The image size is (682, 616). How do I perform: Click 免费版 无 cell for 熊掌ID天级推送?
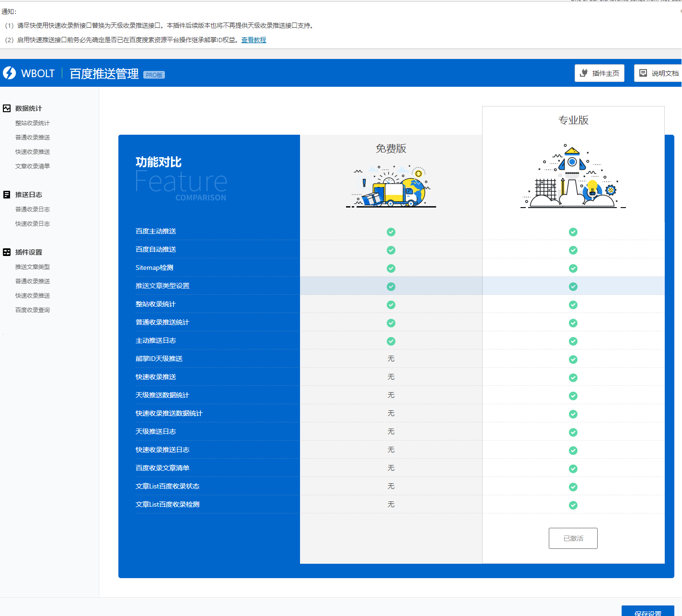pos(391,359)
